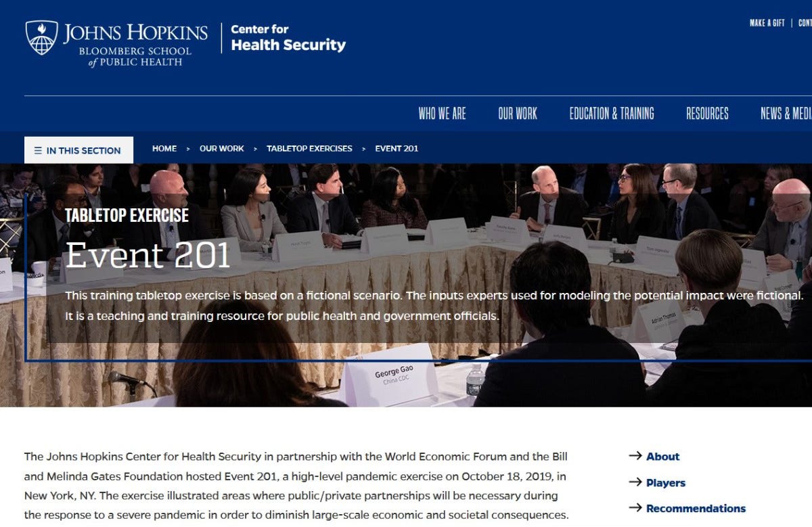The image size is (812, 527).
Task: Expand the In This Section menu
Action: tap(78, 150)
